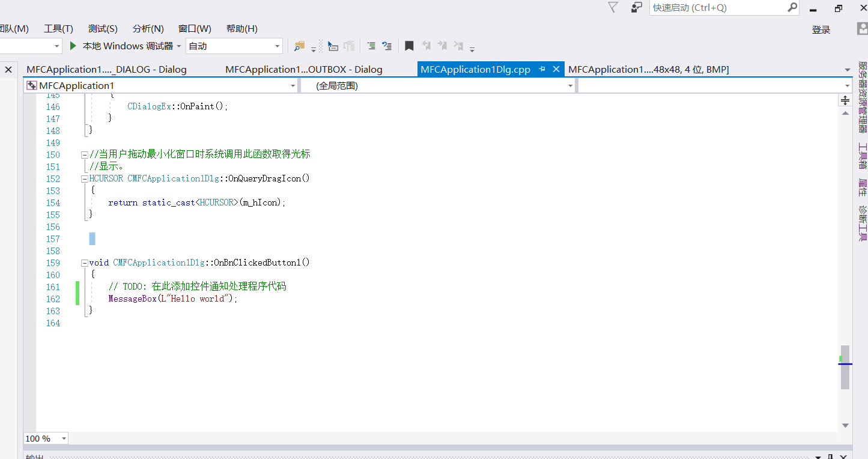Open Find in Files tool

[299, 46]
